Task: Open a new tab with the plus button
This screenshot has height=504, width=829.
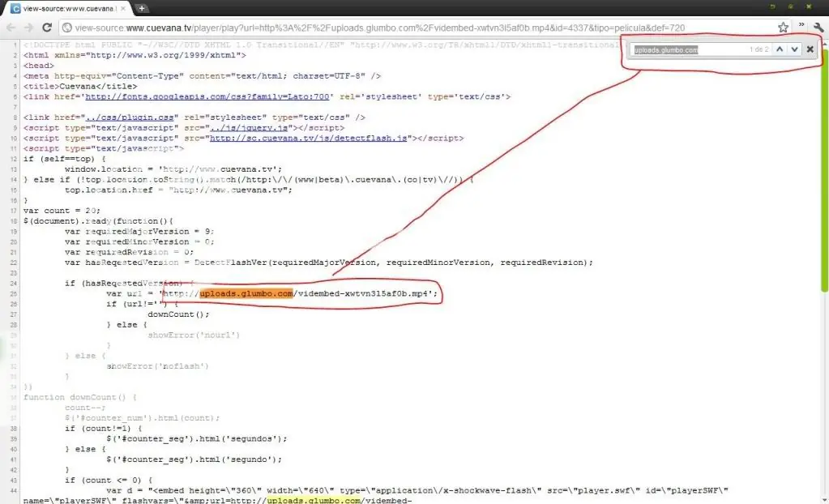Action: (x=142, y=8)
